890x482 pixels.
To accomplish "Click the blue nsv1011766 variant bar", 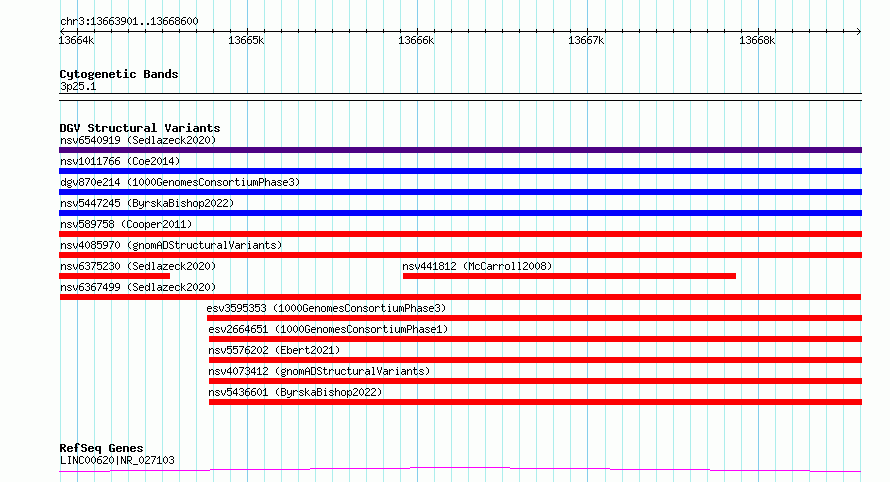I will coord(460,171).
